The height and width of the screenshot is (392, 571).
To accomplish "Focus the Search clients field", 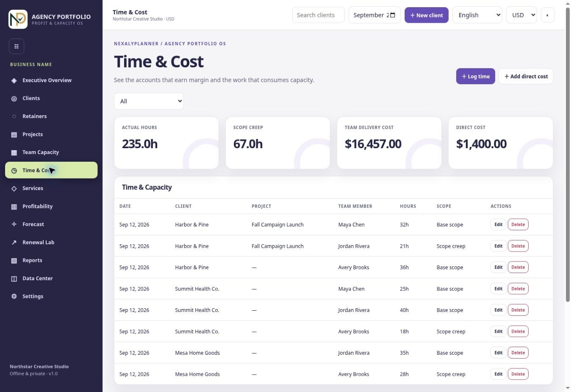I will pyautogui.click(x=318, y=15).
